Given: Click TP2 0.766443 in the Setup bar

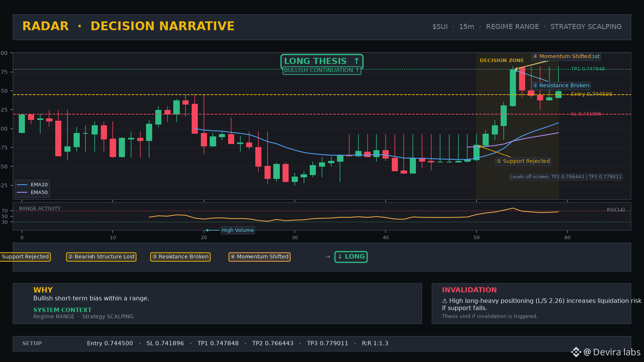Looking at the screenshot, I should (x=273, y=344).
